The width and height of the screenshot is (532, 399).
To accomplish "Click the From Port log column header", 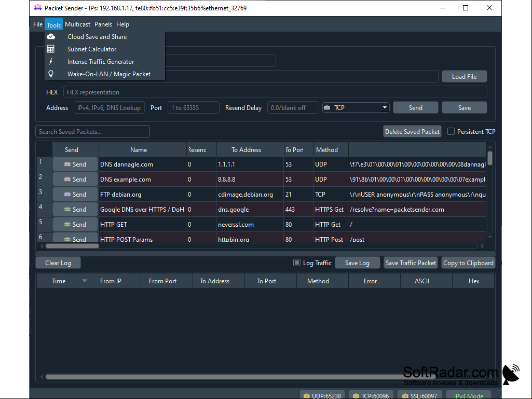I will 167,281.
